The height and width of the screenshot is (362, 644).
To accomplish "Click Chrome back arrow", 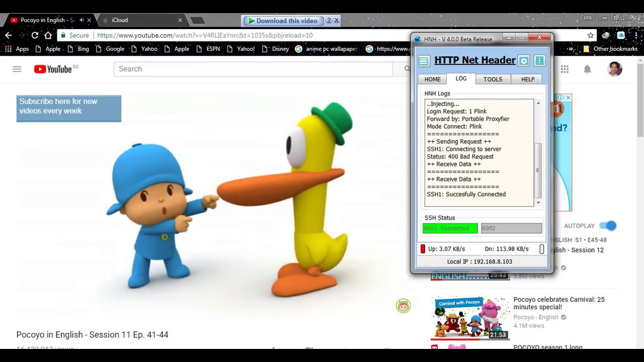I will 9,35.
